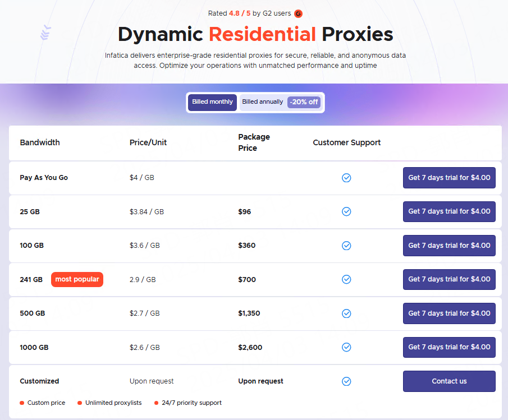
Task: Click the support checkmark in Pay As You Go row
Action: pyautogui.click(x=346, y=178)
